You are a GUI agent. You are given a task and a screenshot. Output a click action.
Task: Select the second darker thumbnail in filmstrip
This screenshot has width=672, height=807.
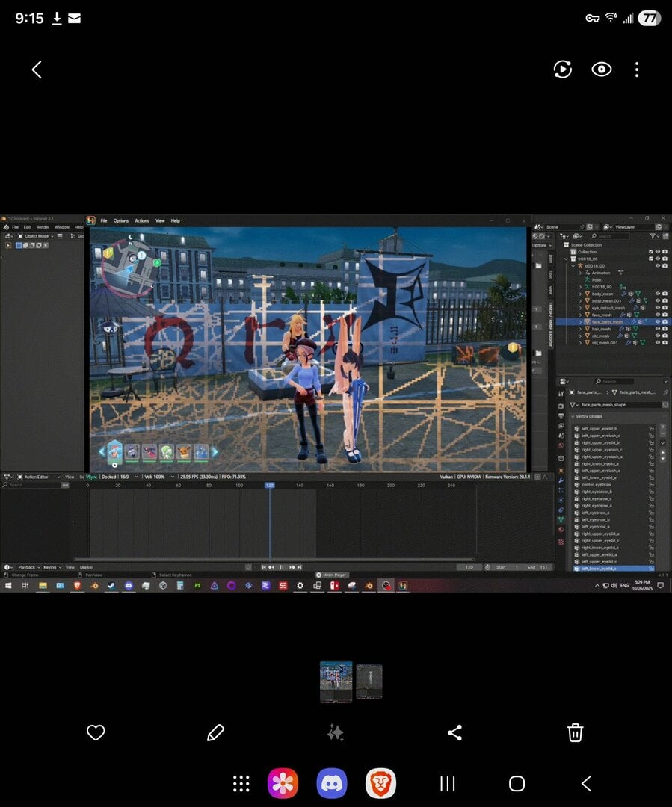tap(369, 681)
